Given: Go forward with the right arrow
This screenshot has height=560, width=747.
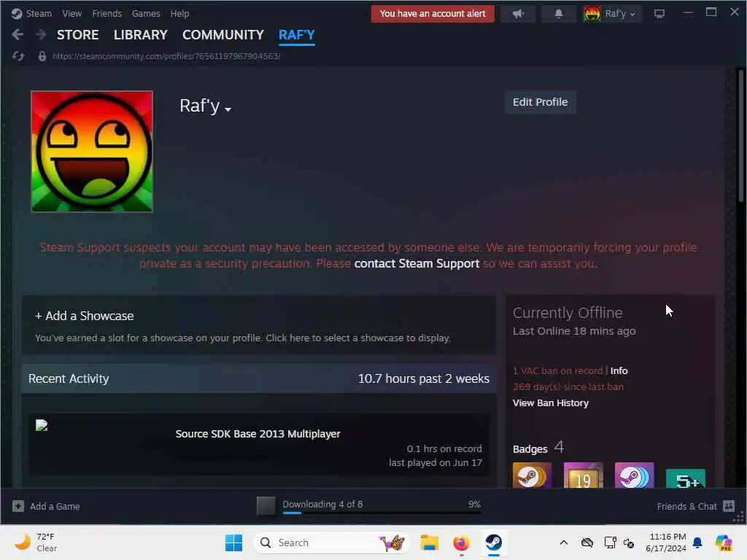Looking at the screenshot, I should [x=41, y=35].
